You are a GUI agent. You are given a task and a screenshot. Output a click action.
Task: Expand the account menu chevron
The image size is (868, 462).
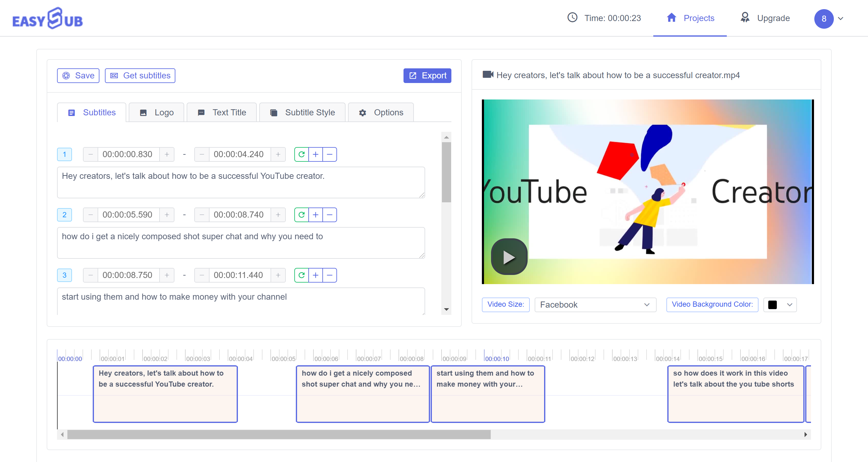point(840,19)
